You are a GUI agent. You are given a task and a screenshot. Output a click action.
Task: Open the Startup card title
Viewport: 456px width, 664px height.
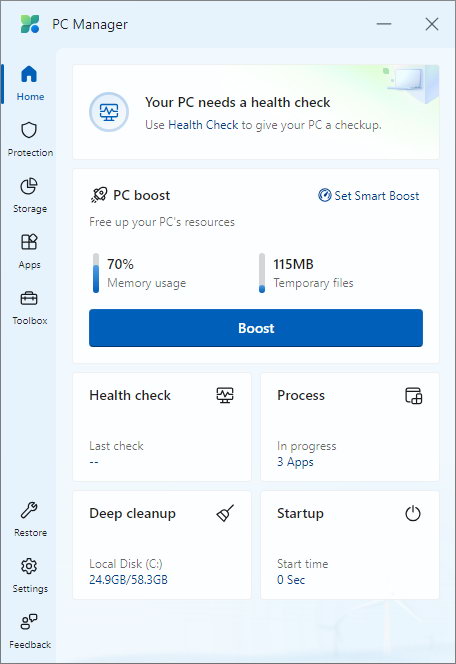[x=300, y=513]
